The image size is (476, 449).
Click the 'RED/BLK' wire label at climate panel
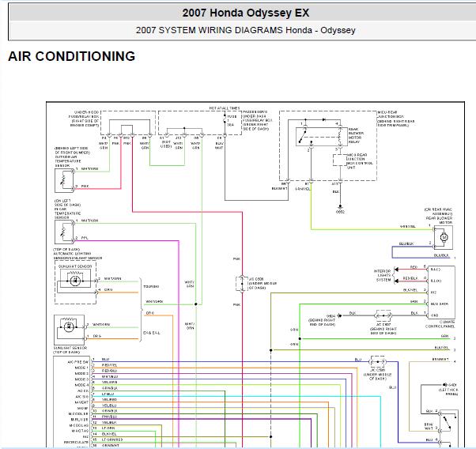(x=410, y=278)
